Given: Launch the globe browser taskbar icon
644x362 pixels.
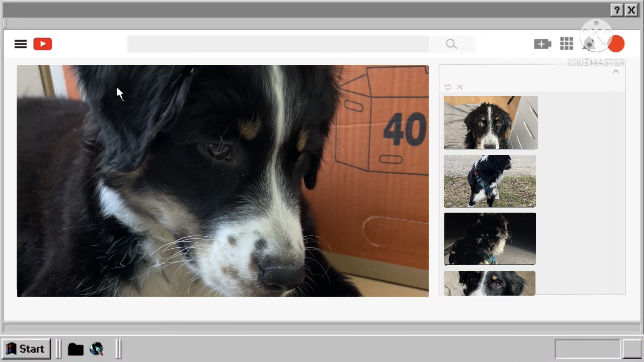Looking at the screenshot, I should (x=97, y=349).
